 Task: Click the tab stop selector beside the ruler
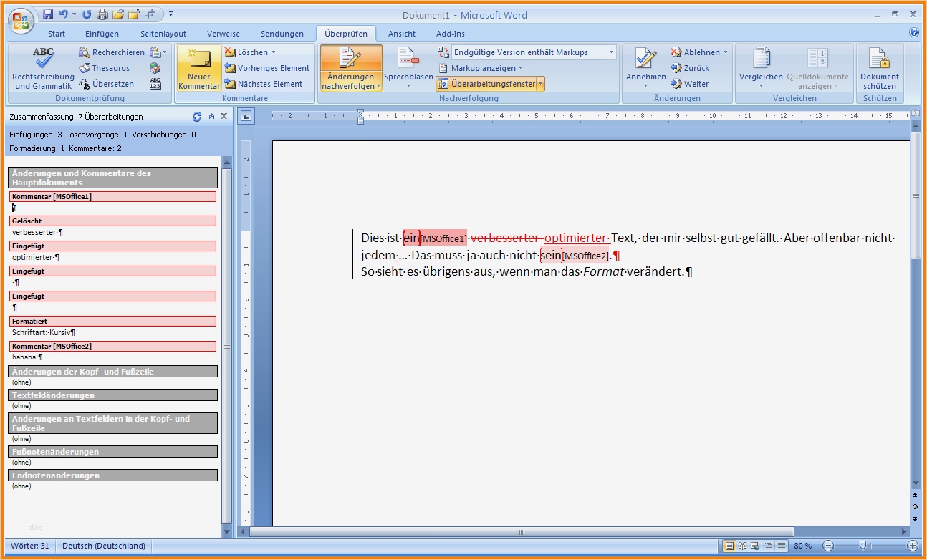(x=245, y=115)
